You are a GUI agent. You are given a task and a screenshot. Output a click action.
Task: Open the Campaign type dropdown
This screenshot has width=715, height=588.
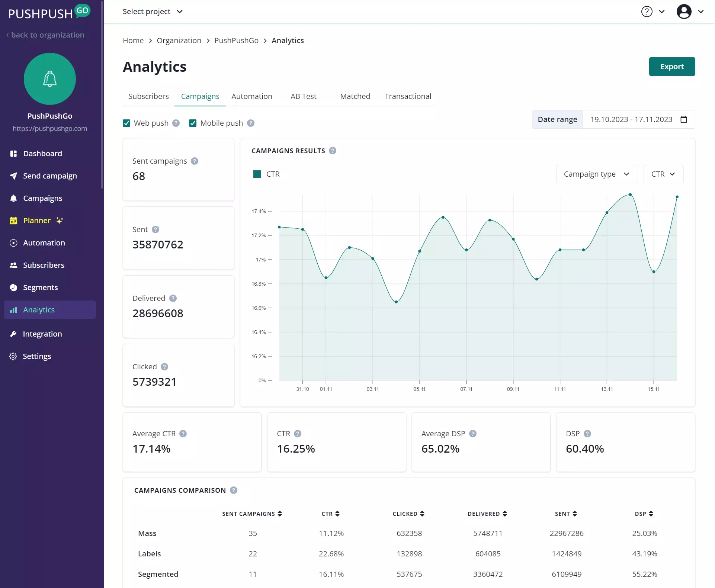click(597, 174)
